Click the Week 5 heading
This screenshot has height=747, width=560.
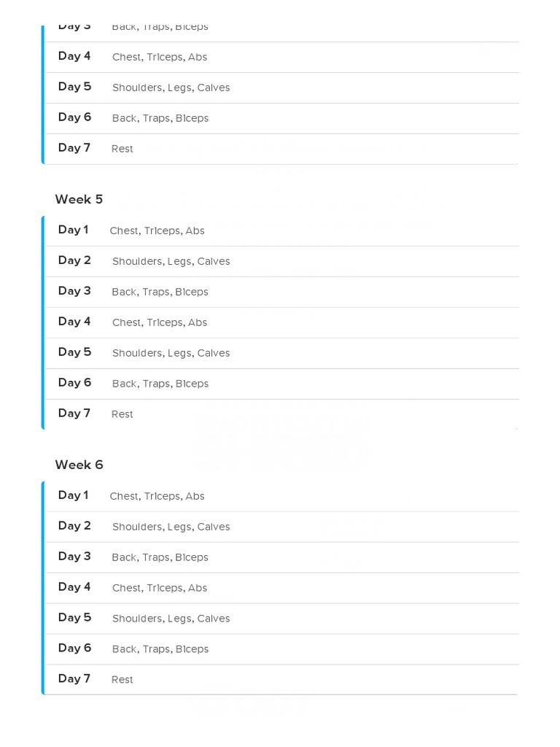click(x=79, y=199)
